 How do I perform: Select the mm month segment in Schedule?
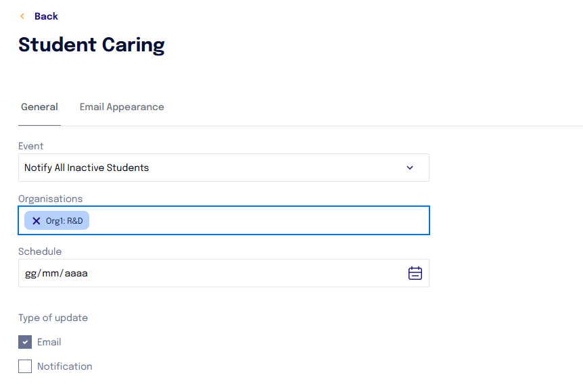point(51,274)
